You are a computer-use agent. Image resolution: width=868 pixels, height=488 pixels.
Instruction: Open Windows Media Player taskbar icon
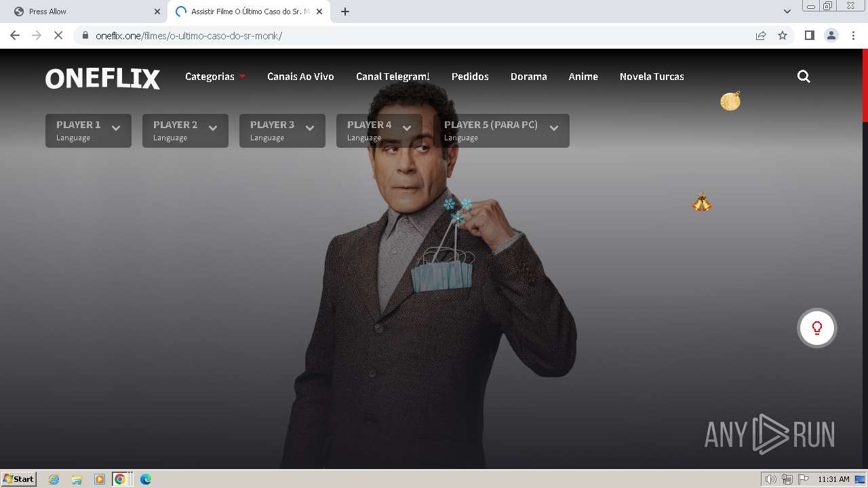100,479
